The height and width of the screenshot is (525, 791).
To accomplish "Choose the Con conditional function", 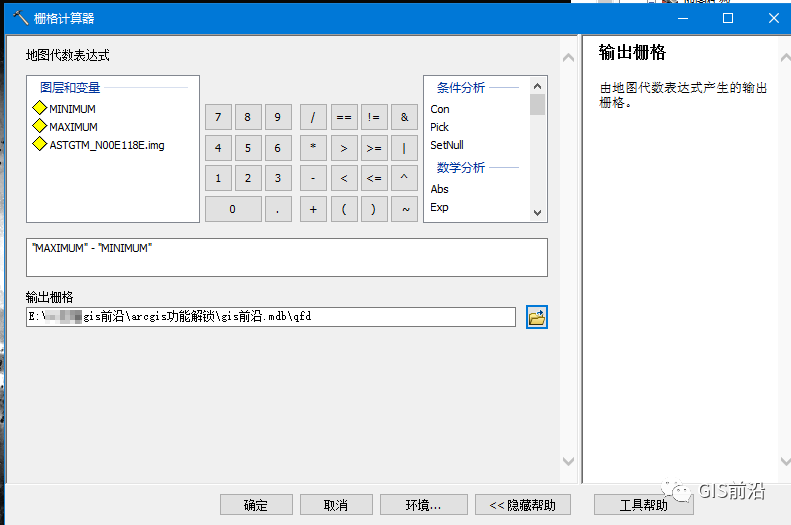I will click(439, 109).
